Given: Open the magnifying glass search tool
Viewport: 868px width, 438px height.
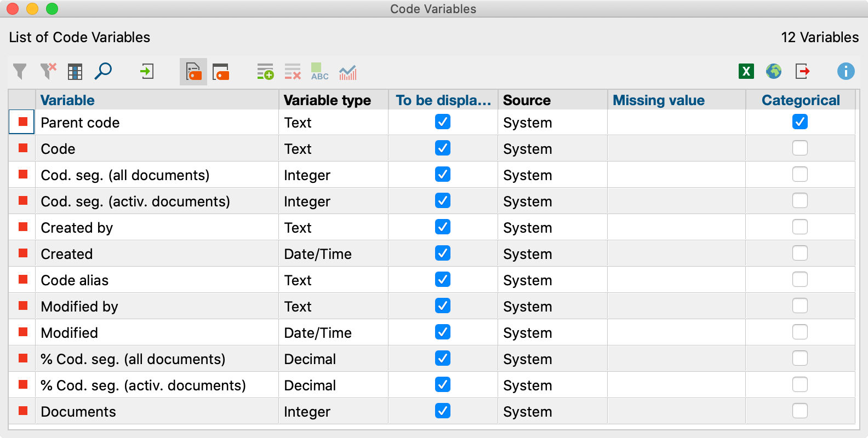Looking at the screenshot, I should pos(103,72).
